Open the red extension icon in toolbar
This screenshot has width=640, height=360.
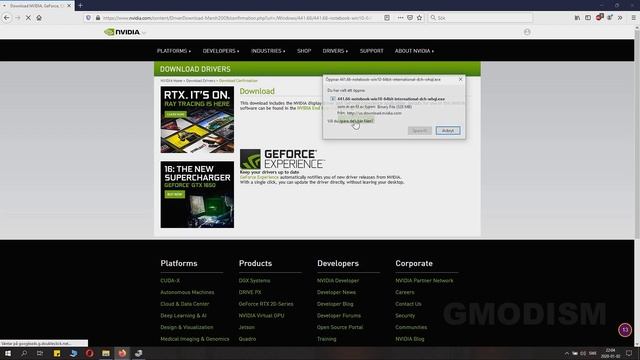[599, 17]
